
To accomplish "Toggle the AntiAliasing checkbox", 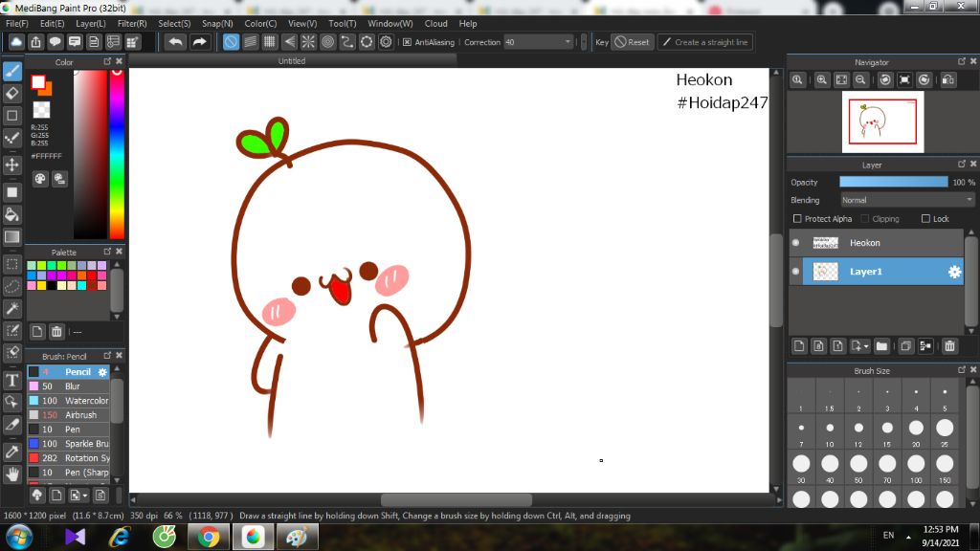I will tap(408, 42).
